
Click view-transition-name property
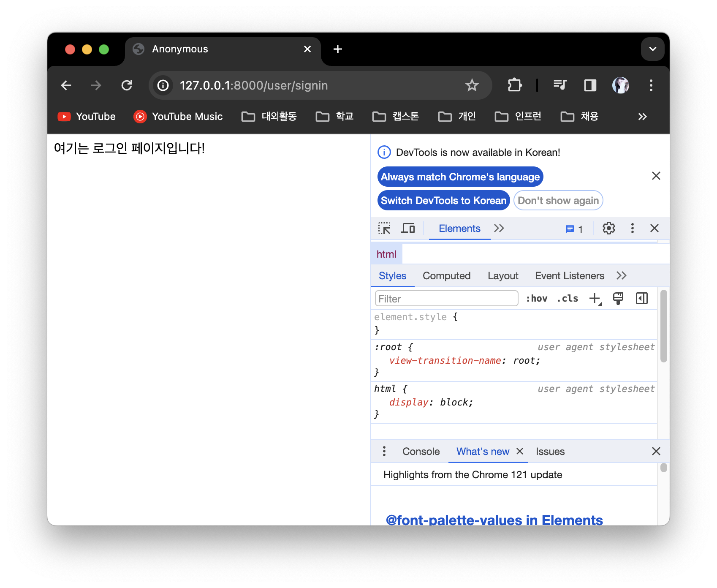(x=445, y=361)
